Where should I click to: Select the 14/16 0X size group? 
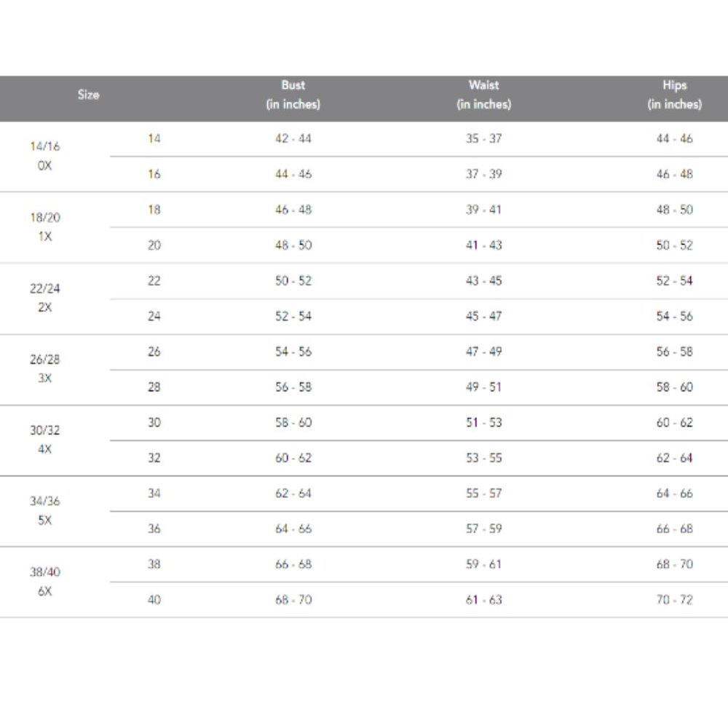coord(45,156)
